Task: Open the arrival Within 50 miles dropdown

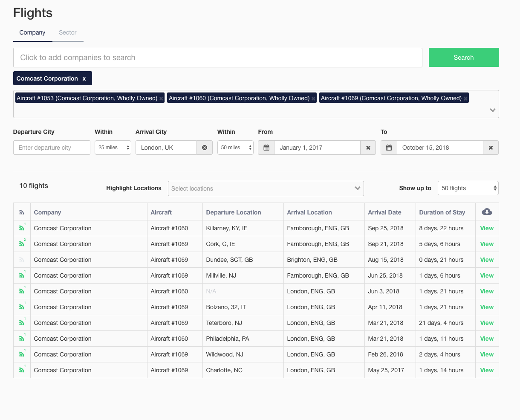Action: [x=235, y=148]
